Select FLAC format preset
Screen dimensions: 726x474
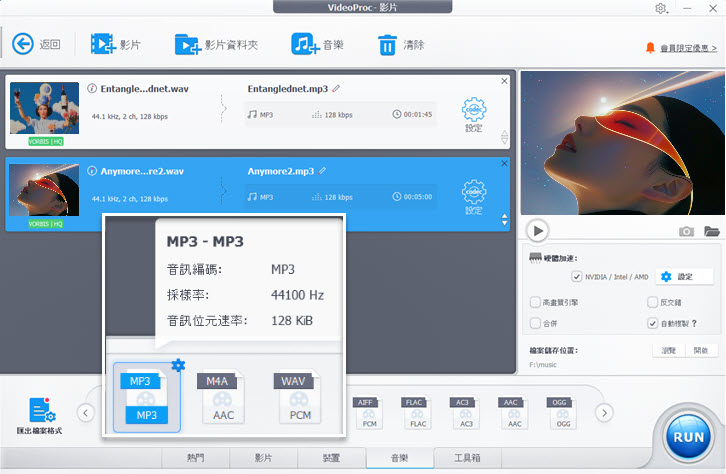(417, 413)
